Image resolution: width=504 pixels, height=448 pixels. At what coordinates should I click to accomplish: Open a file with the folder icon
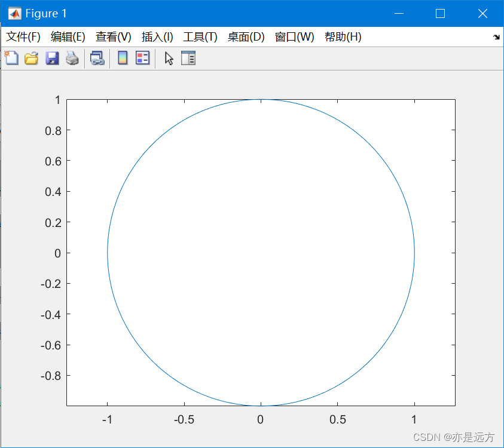(32, 58)
